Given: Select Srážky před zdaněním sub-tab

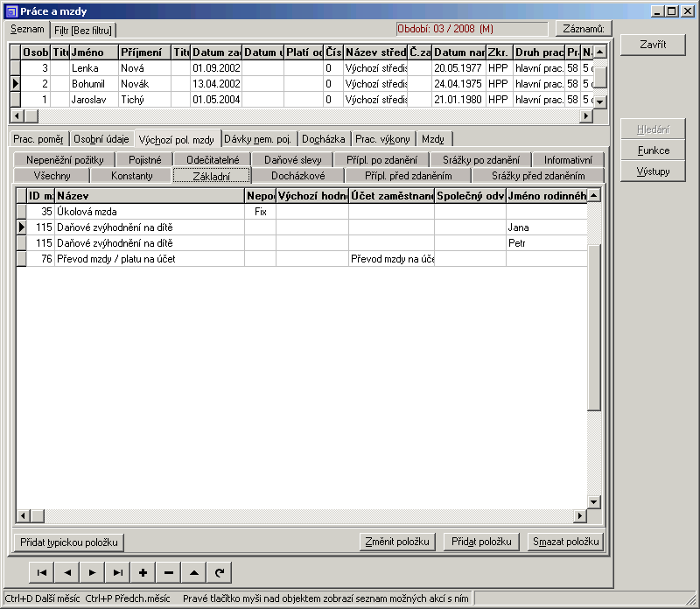Looking at the screenshot, I should click(538, 176).
